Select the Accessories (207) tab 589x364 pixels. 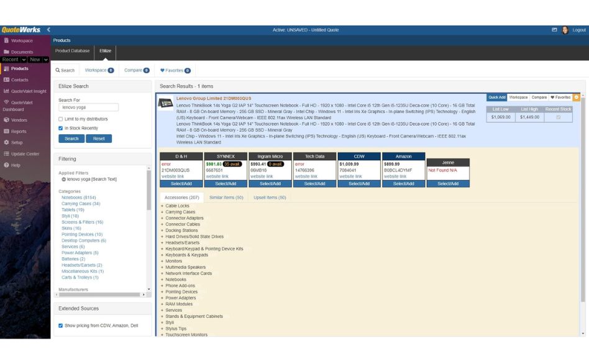(182, 198)
